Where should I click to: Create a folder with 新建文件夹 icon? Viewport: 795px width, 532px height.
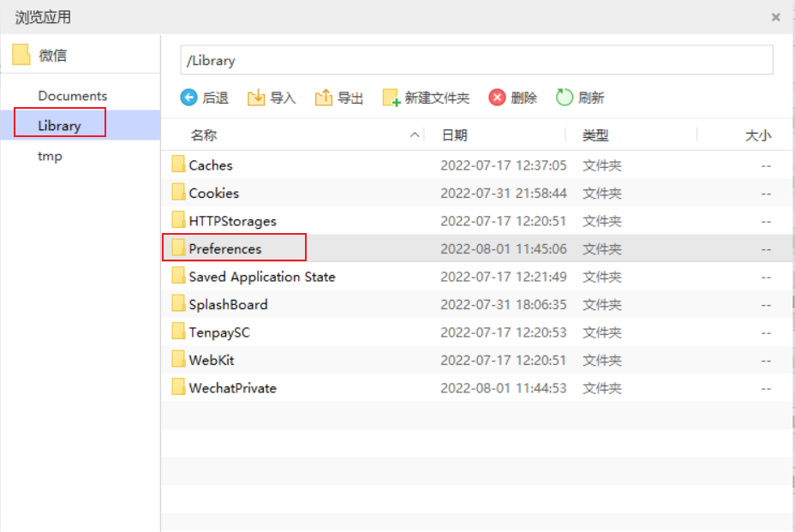click(x=391, y=97)
